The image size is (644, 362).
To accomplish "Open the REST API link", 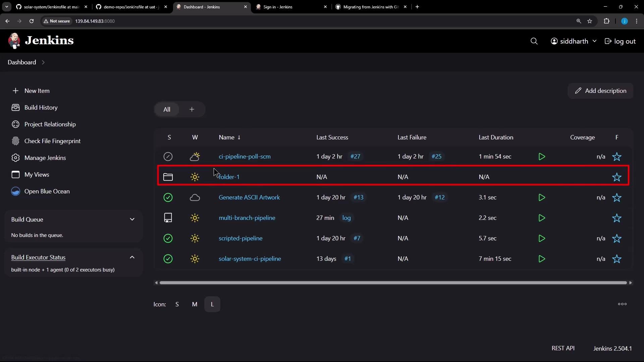I will (563, 348).
